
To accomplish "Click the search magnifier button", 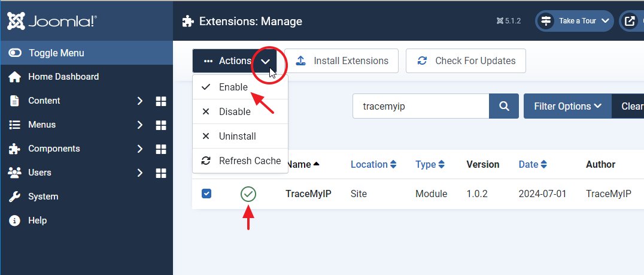I will (504, 106).
